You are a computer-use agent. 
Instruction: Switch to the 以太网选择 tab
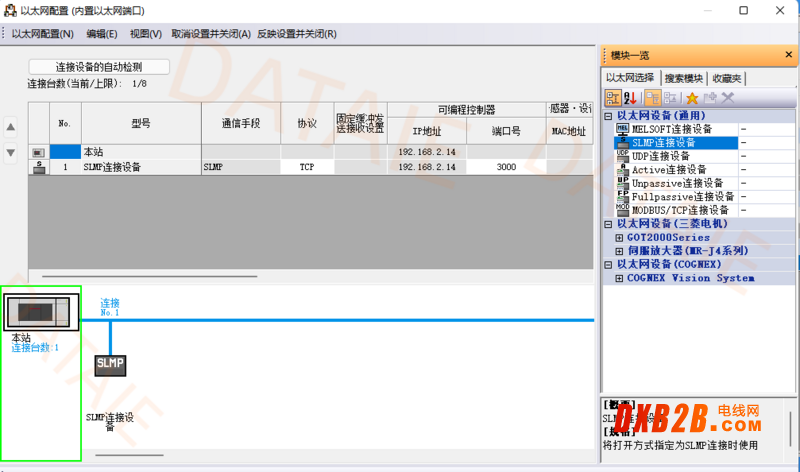point(630,78)
